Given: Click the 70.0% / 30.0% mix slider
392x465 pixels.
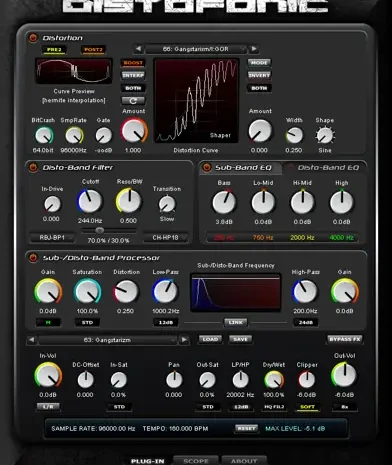Looking at the screenshot, I should pyautogui.click(x=109, y=230).
